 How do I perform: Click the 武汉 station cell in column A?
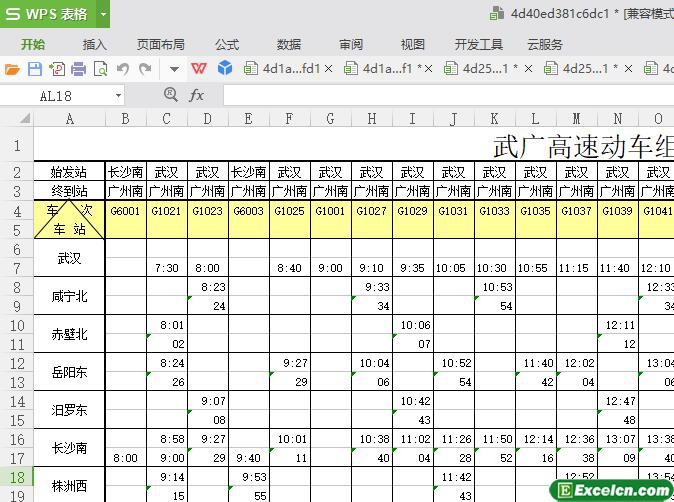click(69, 258)
